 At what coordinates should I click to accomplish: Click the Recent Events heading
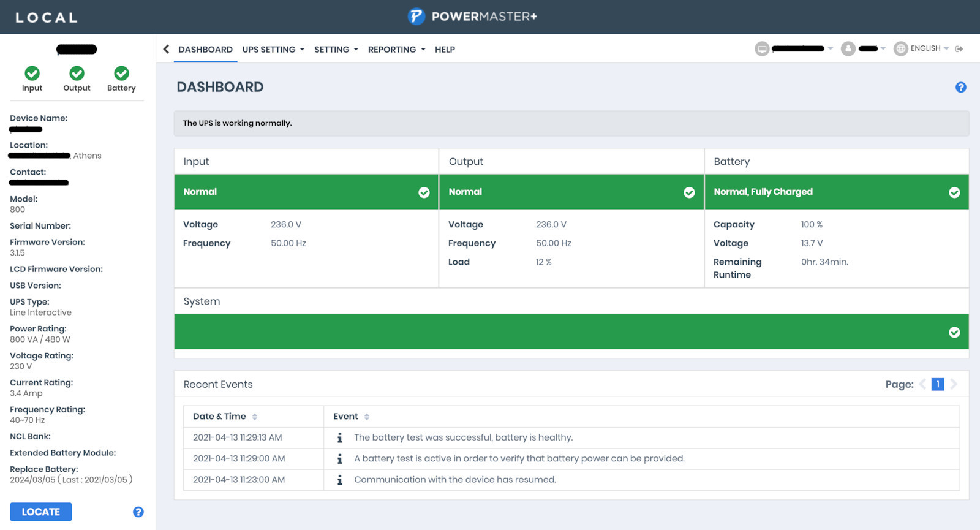pyautogui.click(x=218, y=384)
